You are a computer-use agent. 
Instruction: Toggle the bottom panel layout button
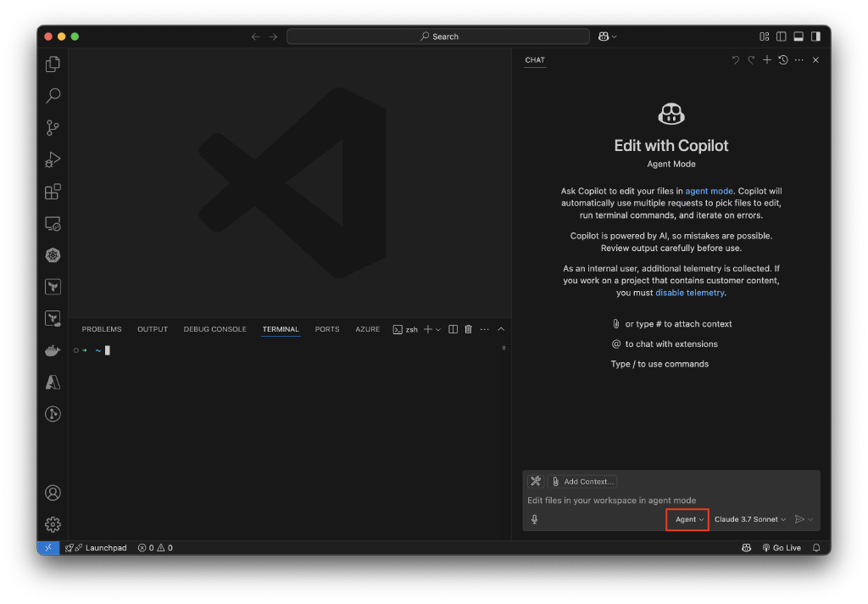coord(798,36)
